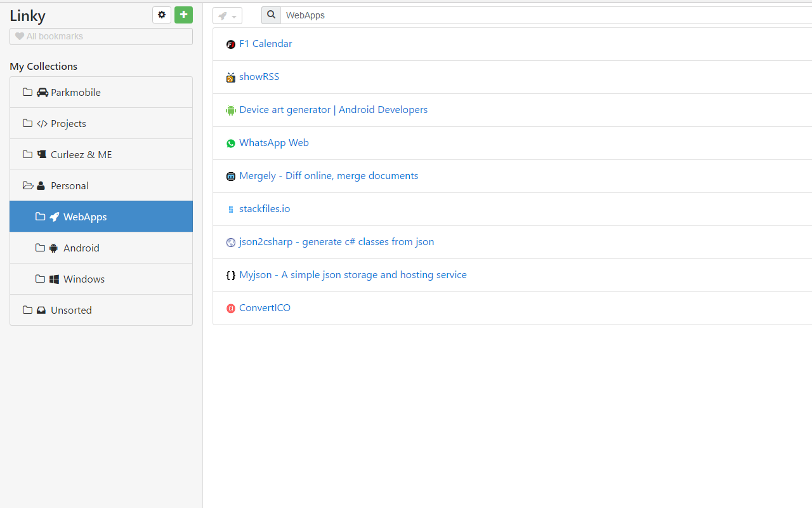Open the Mergely diff online bookmark
The width and height of the screenshot is (812, 508).
point(329,176)
